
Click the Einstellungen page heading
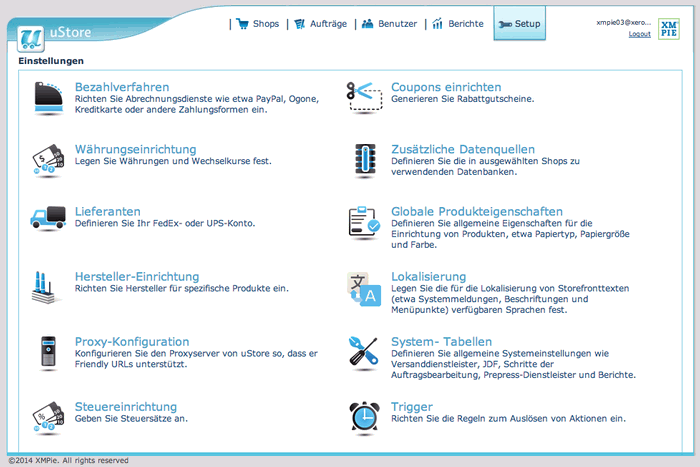[51, 61]
